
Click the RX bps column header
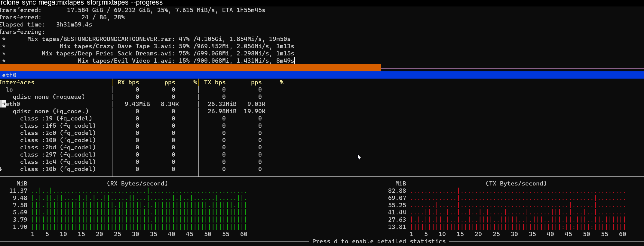[x=128, y=82]
